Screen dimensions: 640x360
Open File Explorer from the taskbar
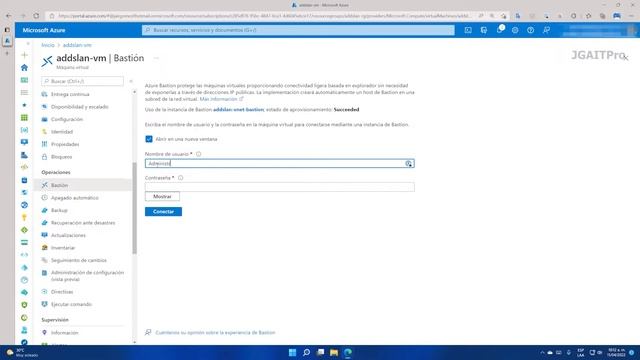point(334,353)
